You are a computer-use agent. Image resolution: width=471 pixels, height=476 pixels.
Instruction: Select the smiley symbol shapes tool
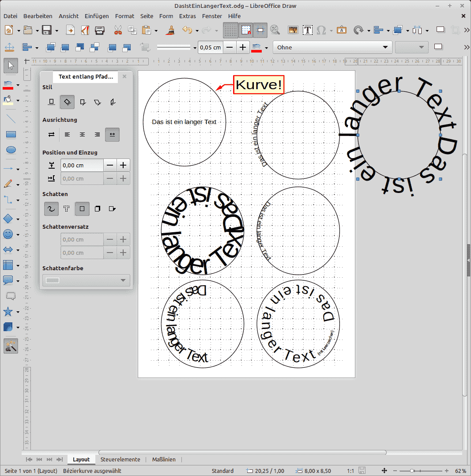[x=8, y=234]
